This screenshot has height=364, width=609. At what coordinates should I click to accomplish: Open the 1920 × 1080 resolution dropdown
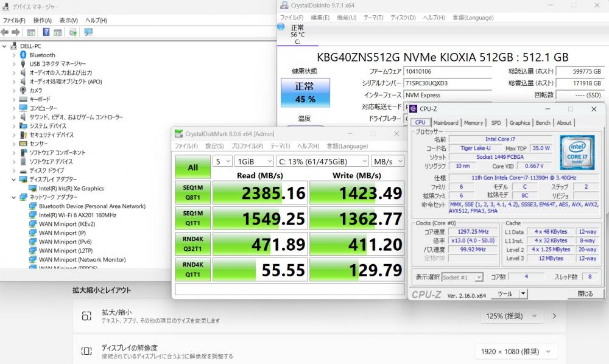pos(516,351)
